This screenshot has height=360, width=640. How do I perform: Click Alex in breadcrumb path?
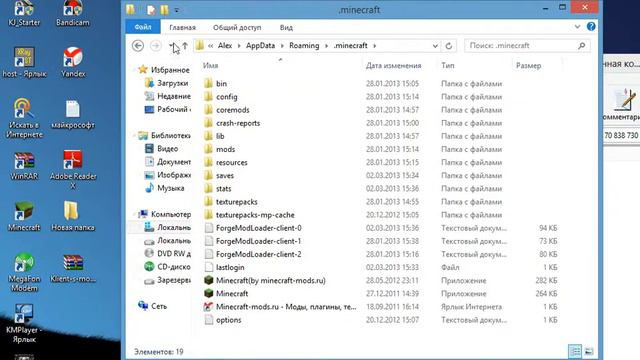[225, 46]
